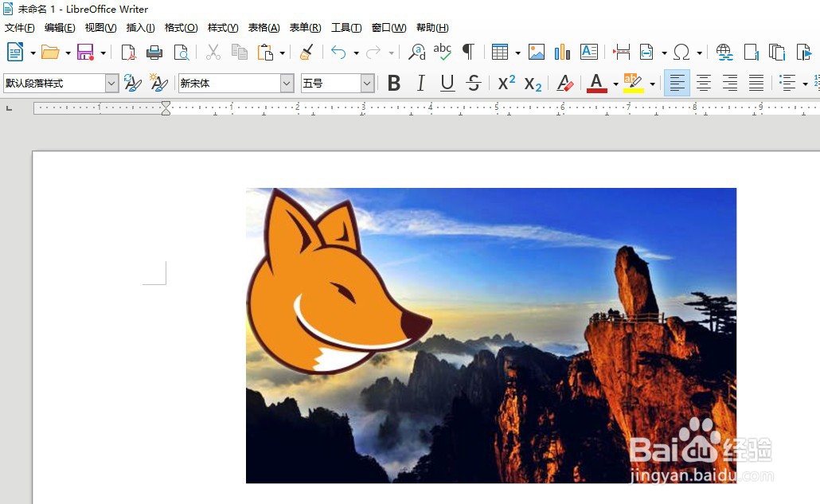Open the Undo history dropdown
The image size is (820, 504).
[356, 53]
